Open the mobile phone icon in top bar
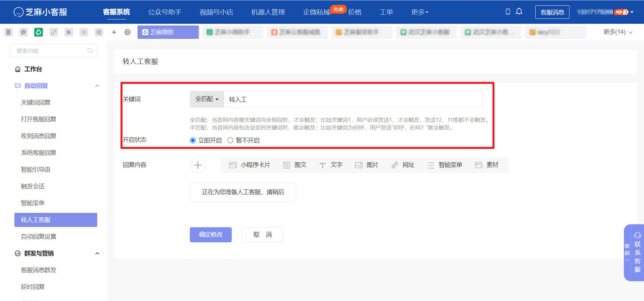 coord(508,12)
